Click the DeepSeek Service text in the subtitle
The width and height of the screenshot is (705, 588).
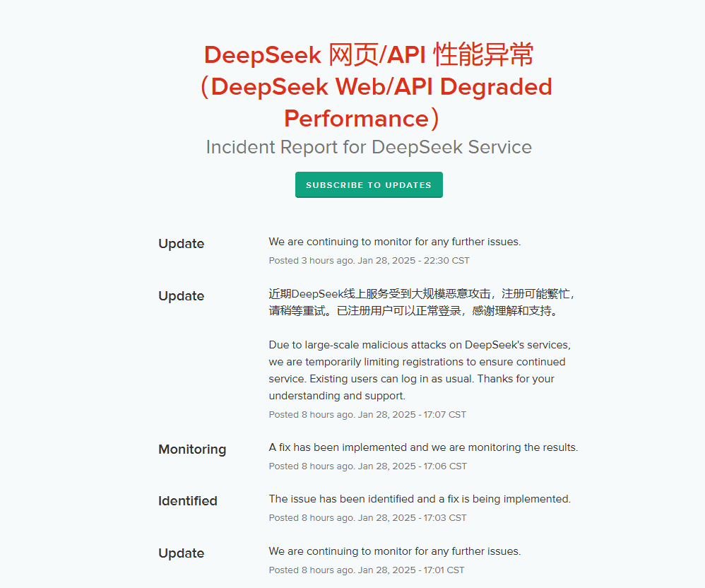[452, 147]
